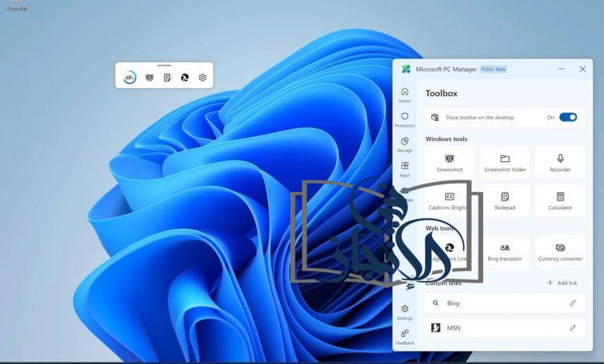Click Add link in Custom links
Image resolution: width=604 pixels, height=364 pixels.
coord(562,283)
